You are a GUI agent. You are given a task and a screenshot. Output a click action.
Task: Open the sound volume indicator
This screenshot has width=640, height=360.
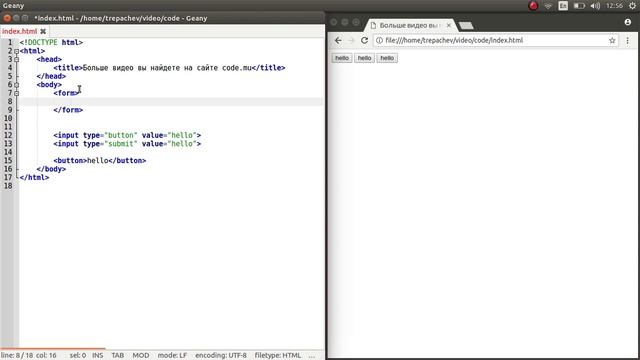click(595, 6)
